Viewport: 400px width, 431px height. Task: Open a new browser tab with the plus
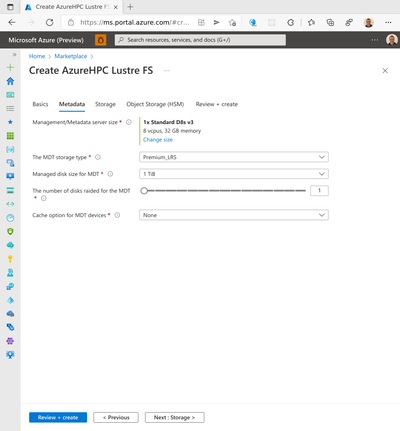coord(130,7)
